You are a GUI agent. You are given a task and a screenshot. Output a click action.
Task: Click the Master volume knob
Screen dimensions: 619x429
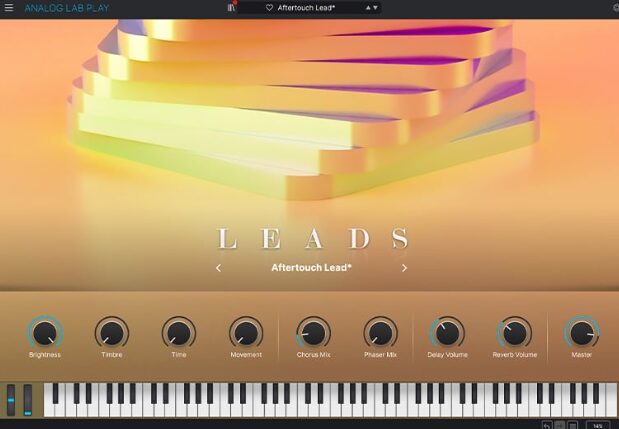(x=581, y=332)
